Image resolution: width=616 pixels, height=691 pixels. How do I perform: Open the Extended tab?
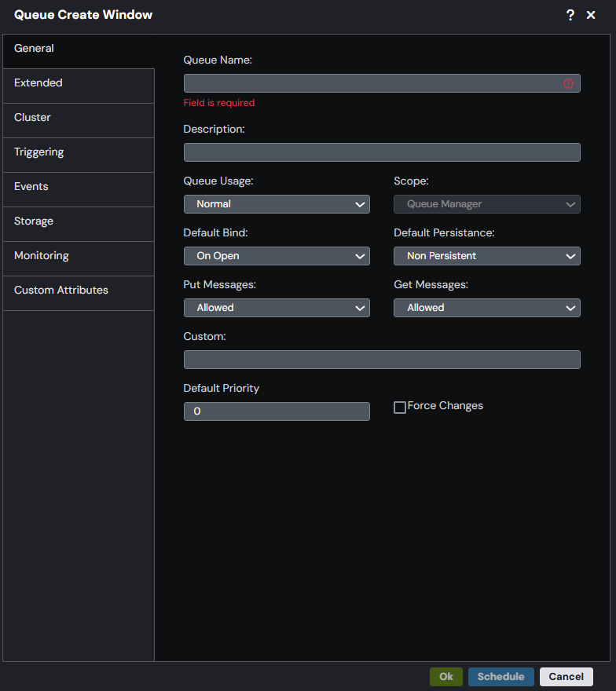[79, 86]
